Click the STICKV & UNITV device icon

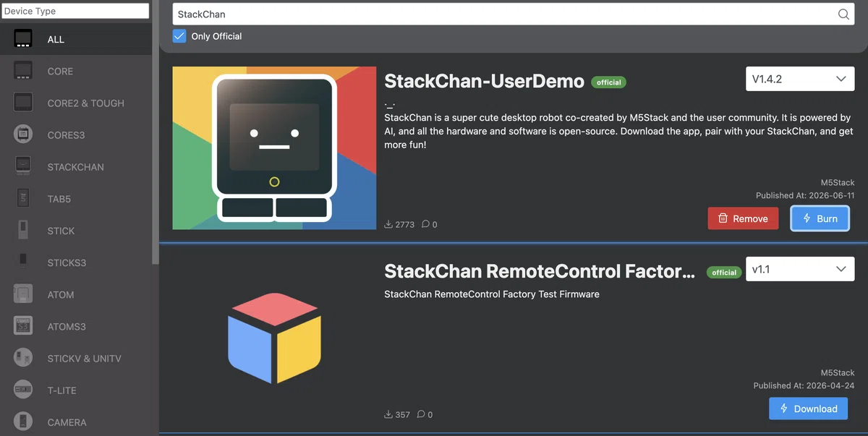(23, 358)
